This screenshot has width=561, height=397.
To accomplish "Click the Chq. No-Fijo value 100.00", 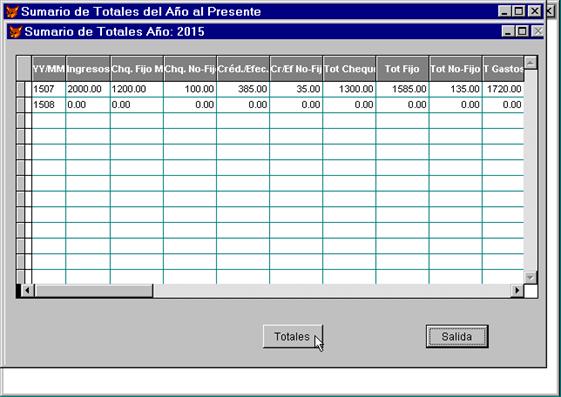I will pos(190,89).
